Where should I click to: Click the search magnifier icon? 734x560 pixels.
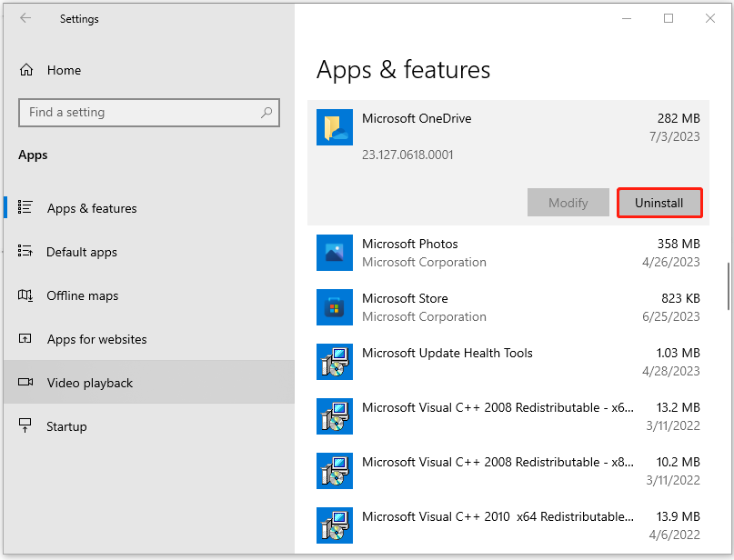[x=266, y=113]
